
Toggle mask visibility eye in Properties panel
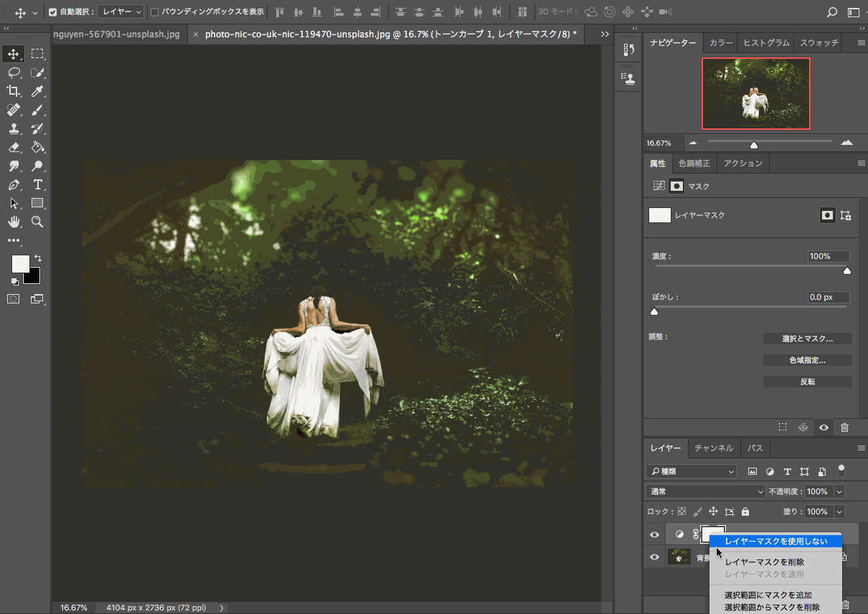pyautogui.click(x=824, y=428)
